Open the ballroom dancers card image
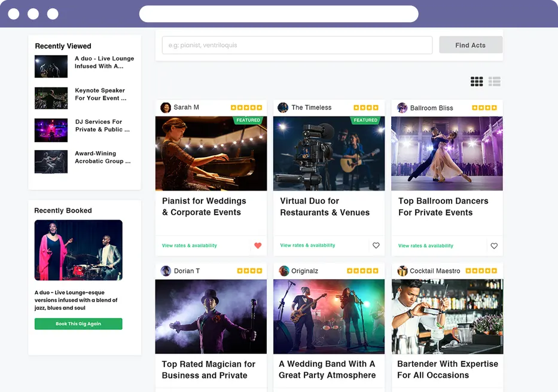This screenshot has height=392, width=558. (447, 154)
